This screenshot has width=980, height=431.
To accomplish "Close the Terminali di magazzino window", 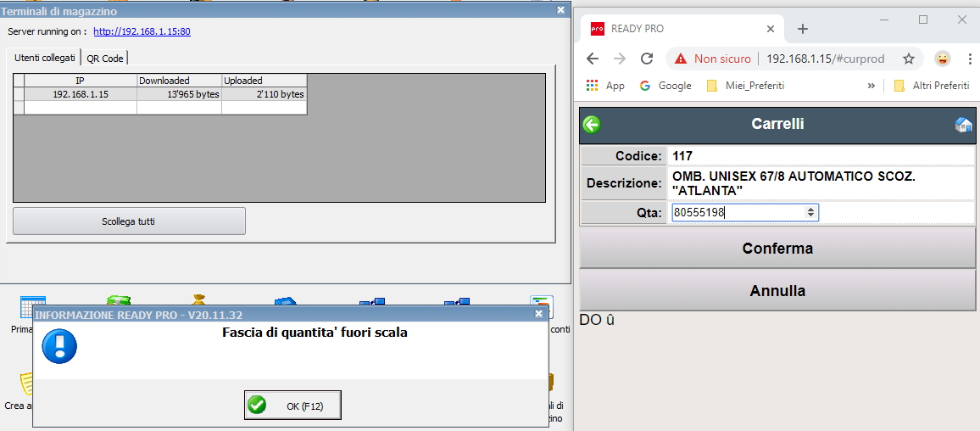I will point(560,10).
